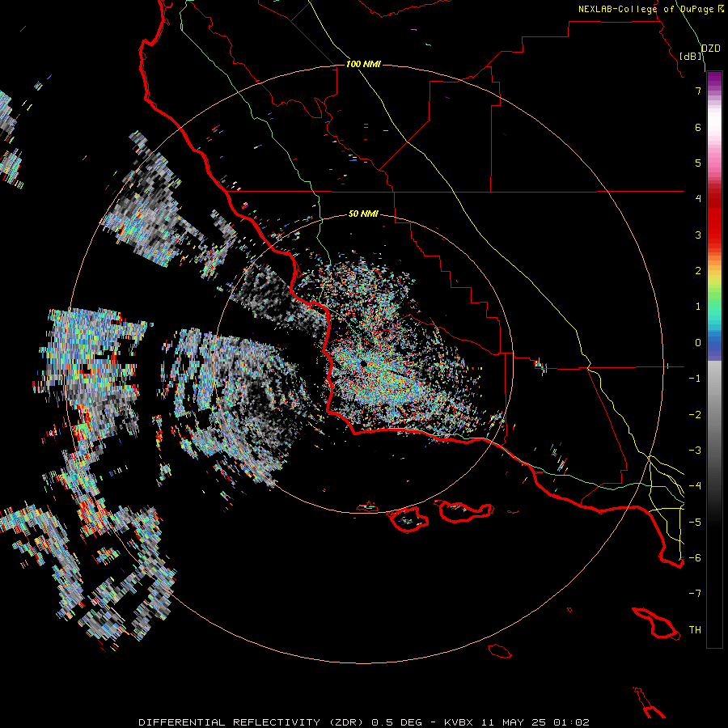Click the -5 value on the color scale
Image resolution: width=728 pixels, height=728 pixels.
point(695,523)
